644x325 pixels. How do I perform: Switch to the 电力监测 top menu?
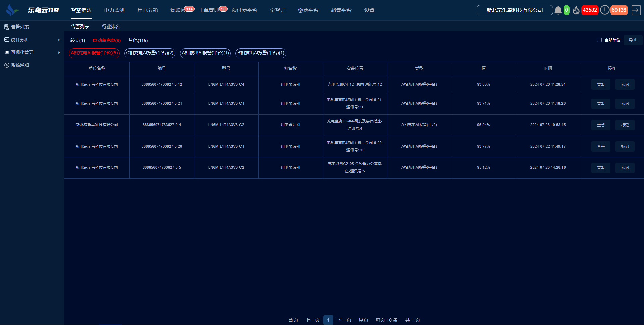pos(114,10)
